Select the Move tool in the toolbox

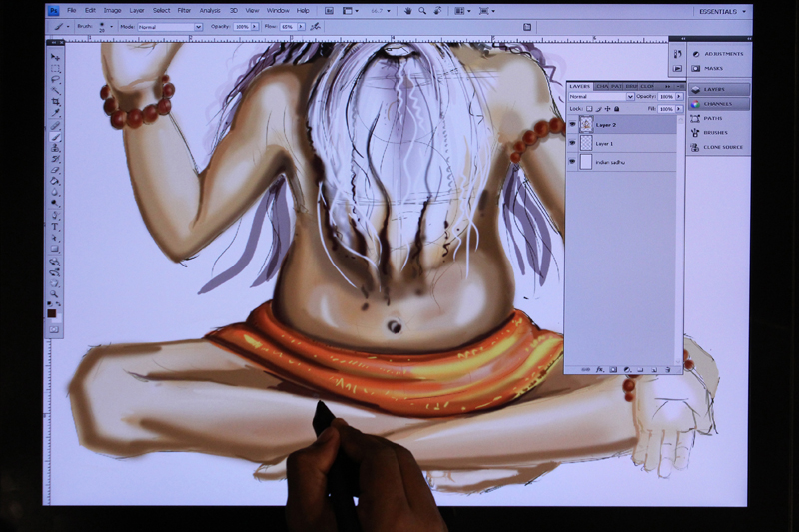tap(56, 57)
